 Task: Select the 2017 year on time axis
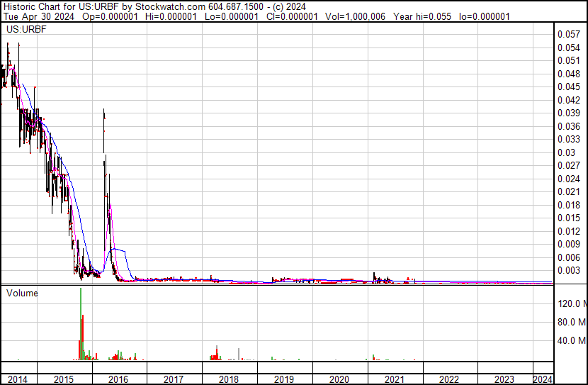pos(174,379)
